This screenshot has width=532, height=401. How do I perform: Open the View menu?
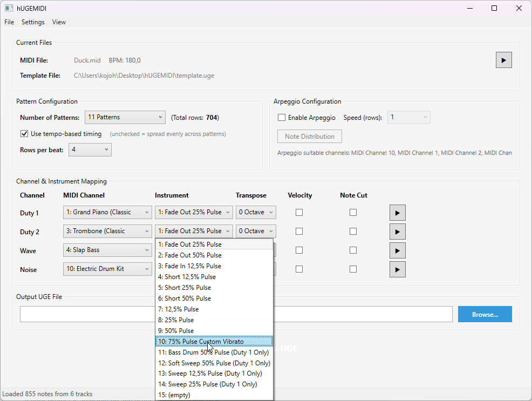(x=59, y=22)
